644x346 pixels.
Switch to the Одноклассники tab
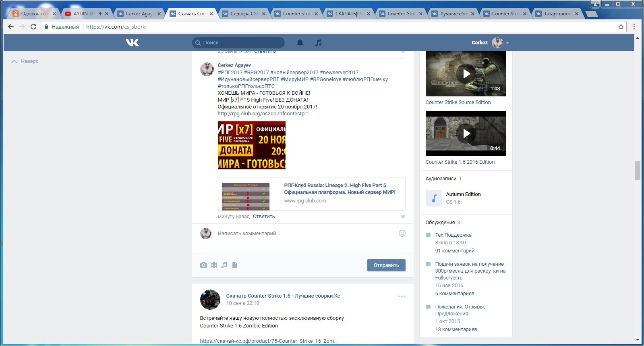point(34,13)
